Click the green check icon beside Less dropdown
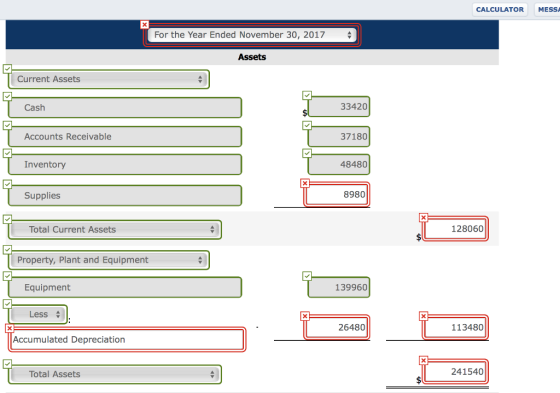Image resolution: width=560 pixels, height=393 pixels. 7,304
